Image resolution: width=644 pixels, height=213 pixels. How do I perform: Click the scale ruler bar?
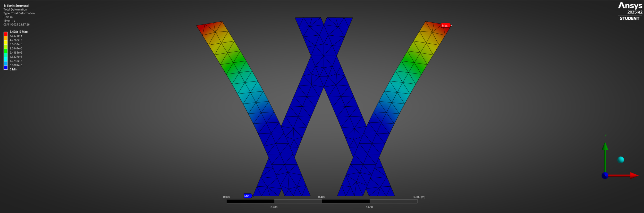pos(322,201)
